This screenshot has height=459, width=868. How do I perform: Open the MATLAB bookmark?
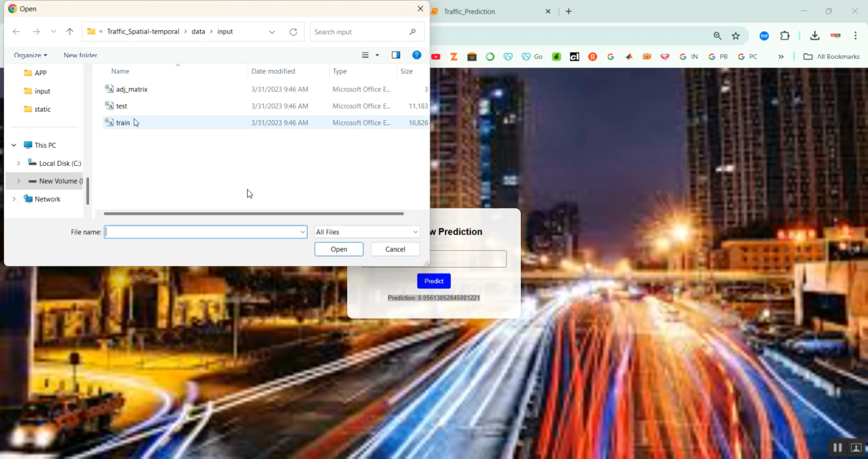[629, 57]
